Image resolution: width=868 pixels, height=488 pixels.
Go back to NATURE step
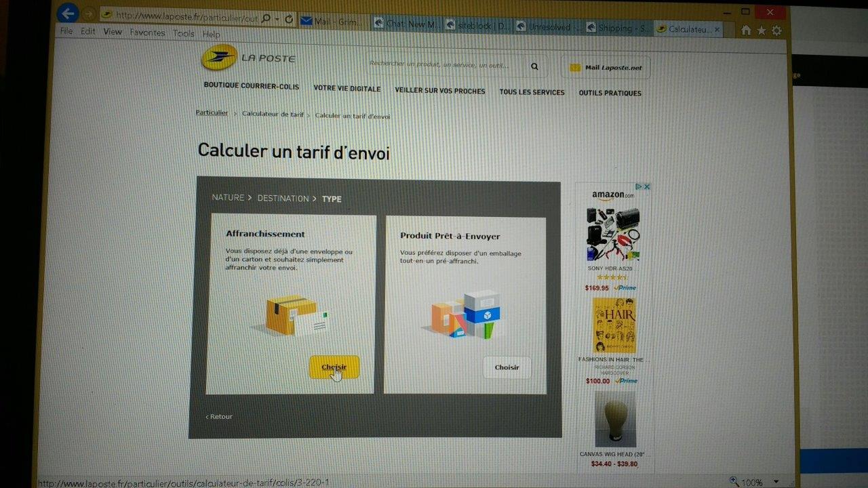[x=228, y=197]
